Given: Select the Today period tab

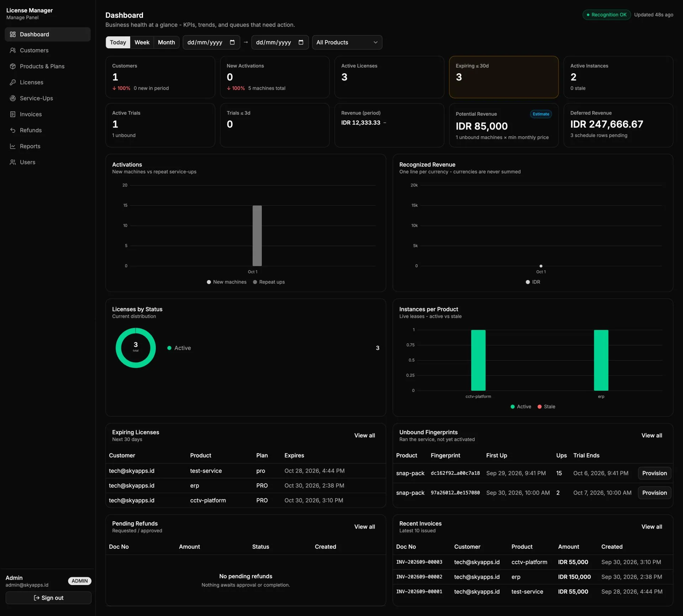Looking at the screenshot, I should [118, 42].
